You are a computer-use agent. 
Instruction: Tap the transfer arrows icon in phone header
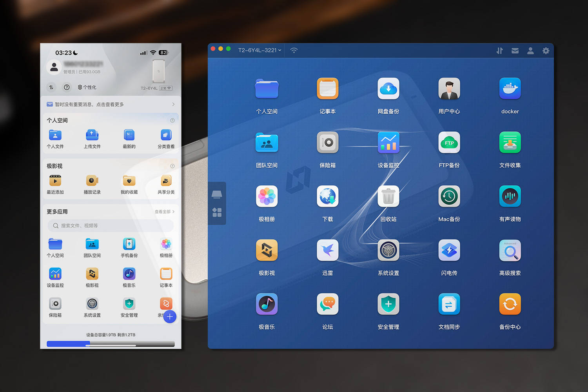point(51,87)
